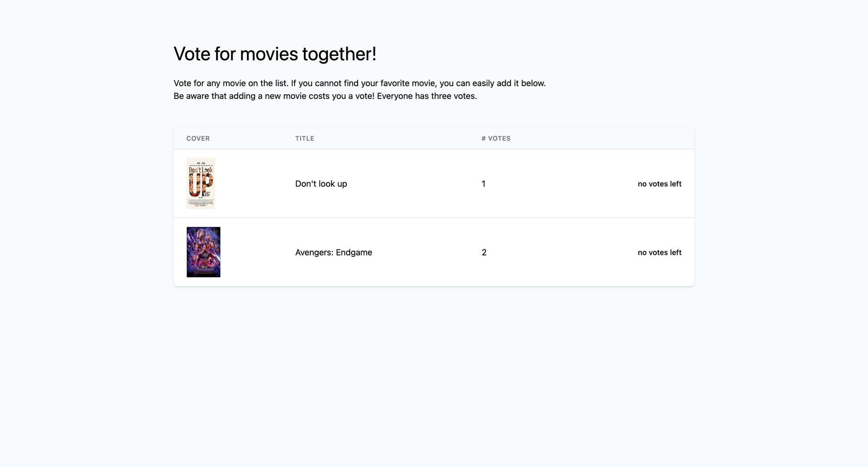This screenshot has height=467, width=868.
Task: Click the sentence about three votes
Action: (x=325, y=96)
